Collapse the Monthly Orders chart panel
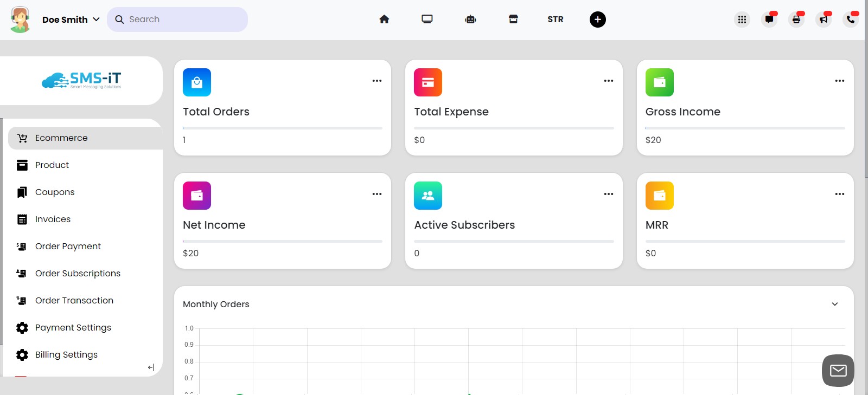This screenshot has height=395, width=868. 835,304
